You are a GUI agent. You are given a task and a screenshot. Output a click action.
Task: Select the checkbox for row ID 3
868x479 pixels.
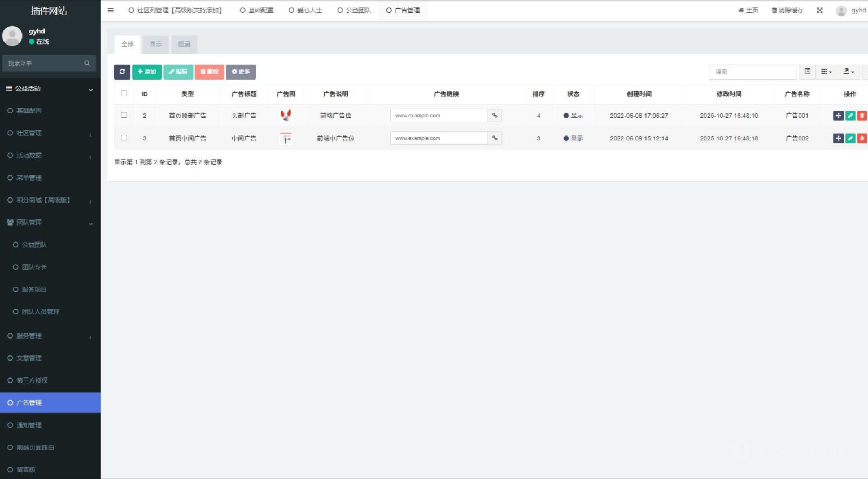(x=124, y=138)
